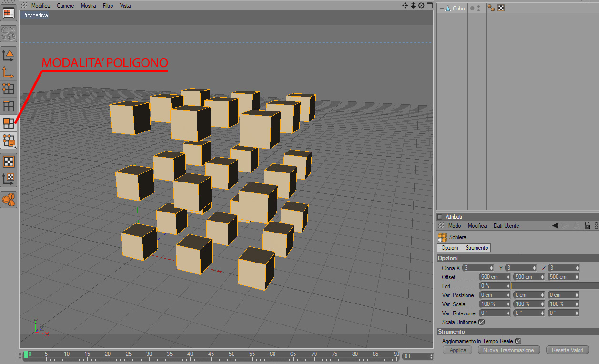599x364 pixels.
Task: Open Dati Utente menu
Action: [x=506, y=226]
